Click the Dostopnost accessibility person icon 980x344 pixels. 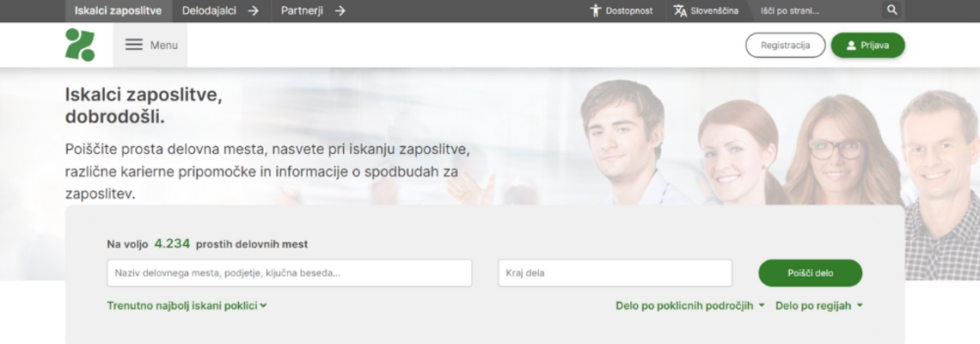coord(596,10)
